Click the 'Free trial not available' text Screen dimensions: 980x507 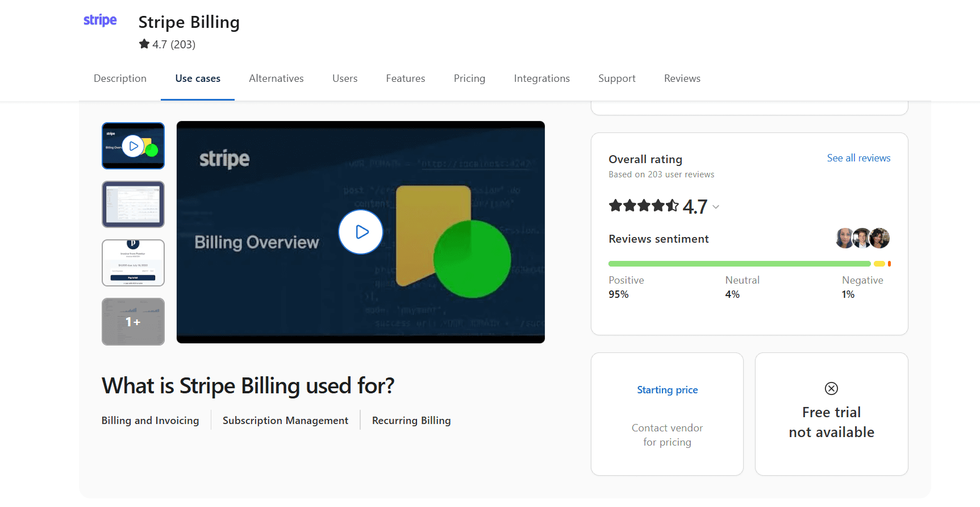(831, 422)
